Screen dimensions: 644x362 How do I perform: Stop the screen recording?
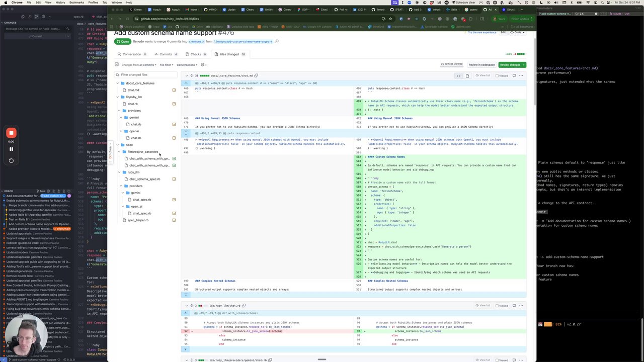[x=11, y=133]
